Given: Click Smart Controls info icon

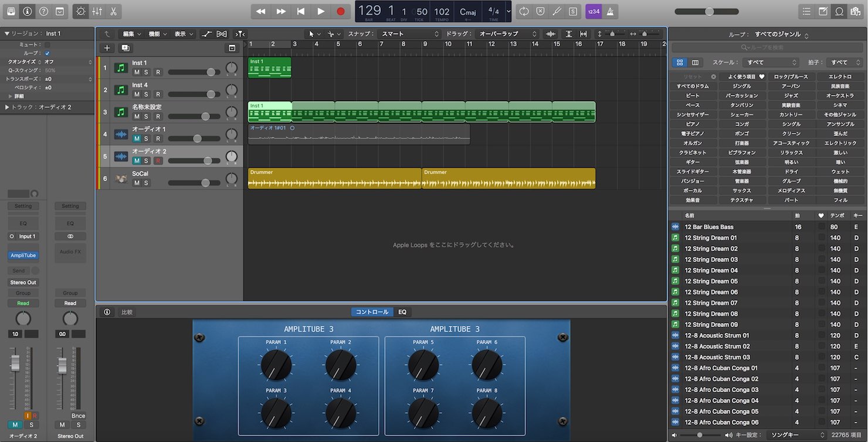Looking at the screenshot, I should pos(107,312).
